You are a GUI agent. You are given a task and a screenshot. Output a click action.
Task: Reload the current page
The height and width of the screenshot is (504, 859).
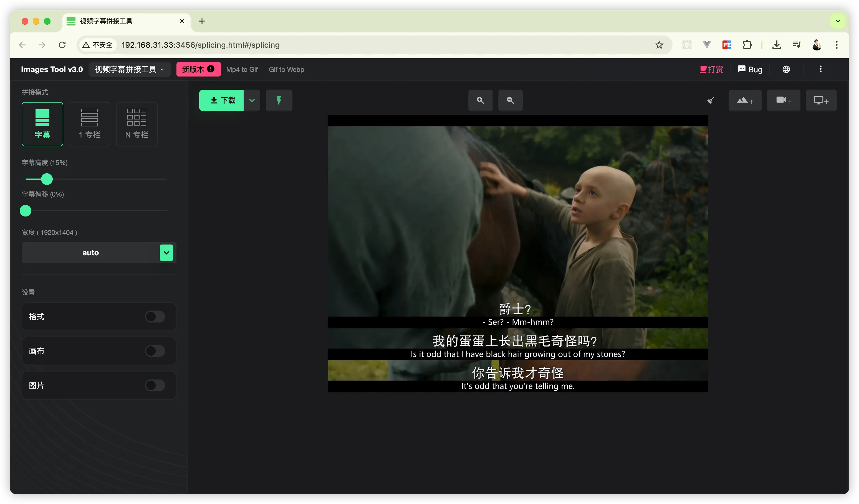pyautogui.click(x=62, y=45)
